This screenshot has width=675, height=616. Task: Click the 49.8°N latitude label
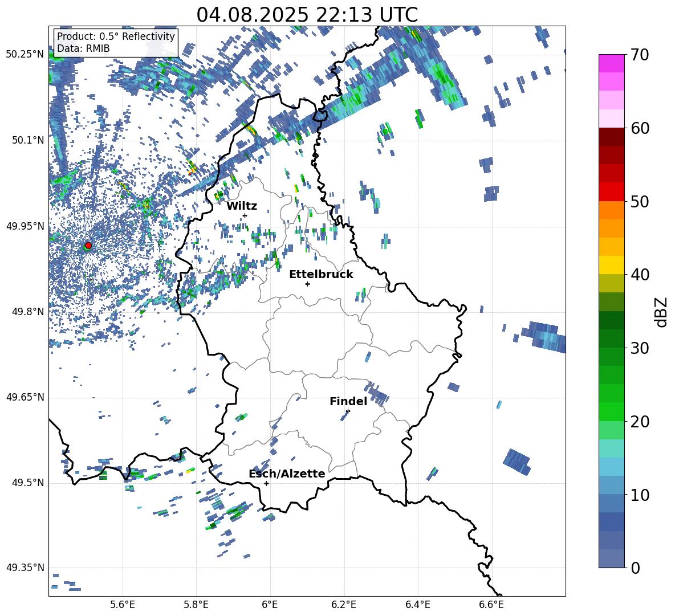tap(27, 312)
